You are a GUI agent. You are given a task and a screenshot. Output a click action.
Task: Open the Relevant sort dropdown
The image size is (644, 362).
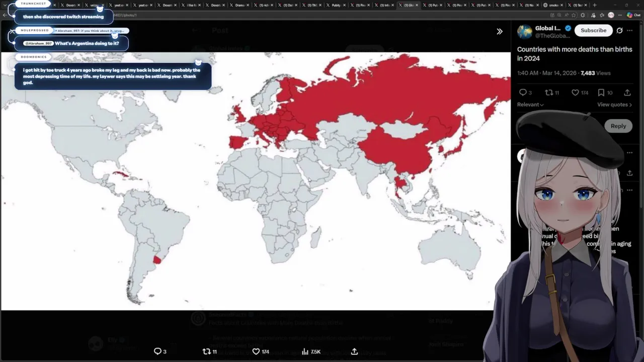[x=530, y=105]
